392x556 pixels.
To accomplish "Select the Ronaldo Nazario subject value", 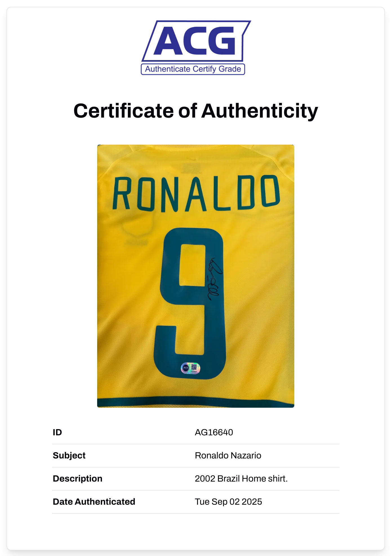I will pos(228,455).
